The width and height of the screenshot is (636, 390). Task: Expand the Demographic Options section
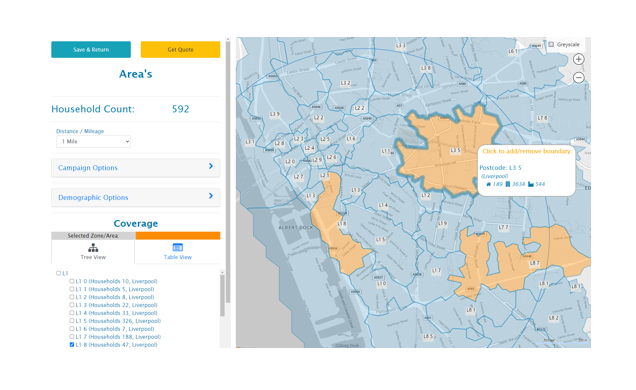coord(135,197)
